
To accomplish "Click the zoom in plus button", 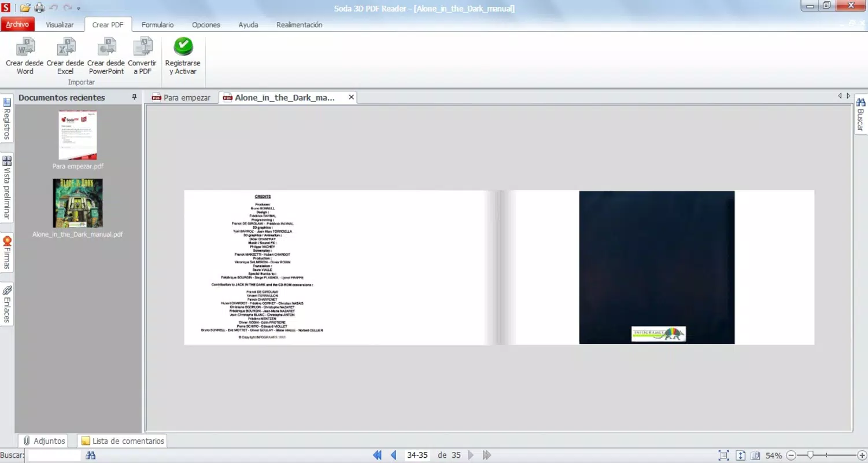I will pyautogui.click(x=862, y=455).
